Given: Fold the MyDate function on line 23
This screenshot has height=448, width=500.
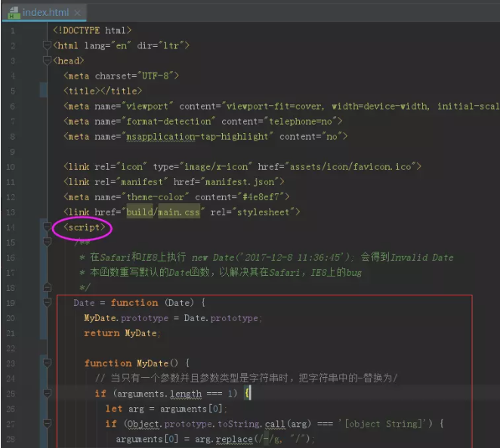Looking at the screenshot, I should (x=47, y=363).
